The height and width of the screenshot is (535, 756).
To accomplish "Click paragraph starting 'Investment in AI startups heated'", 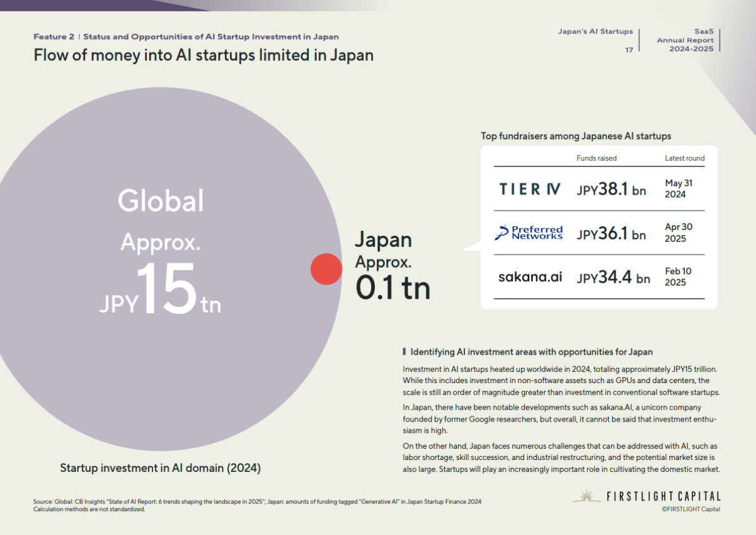I will [561, 381].
